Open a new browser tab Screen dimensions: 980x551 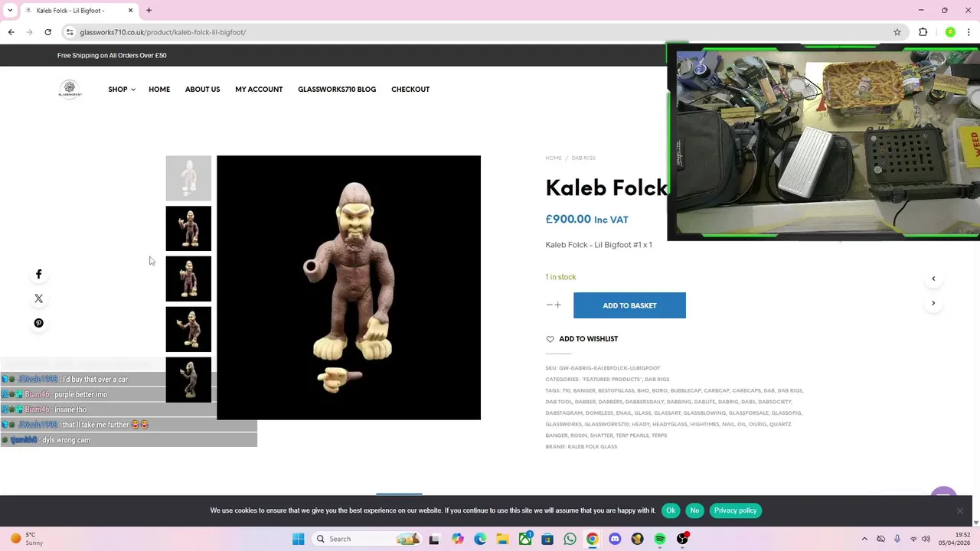[149, 11]
